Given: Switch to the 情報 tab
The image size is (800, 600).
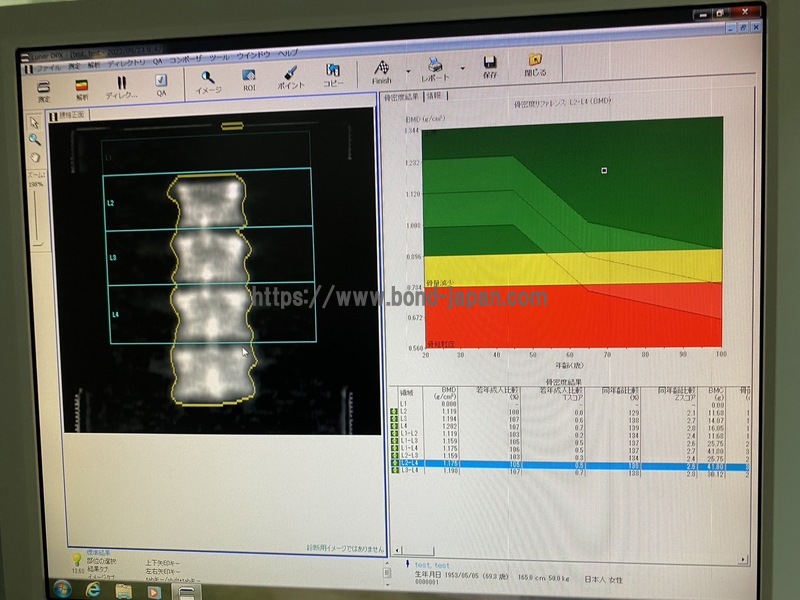Looking at the screenshot, I should tap(433, 96).
